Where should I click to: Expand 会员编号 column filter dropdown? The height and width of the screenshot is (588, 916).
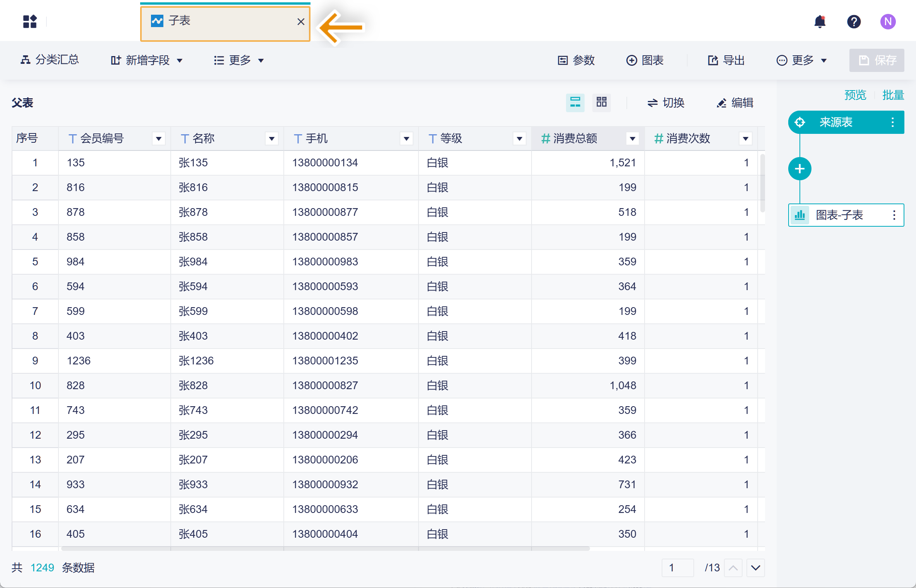[158, 138]
